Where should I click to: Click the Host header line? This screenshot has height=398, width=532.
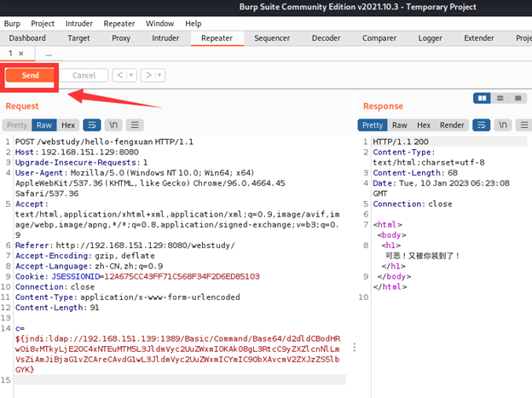point(77,152)
